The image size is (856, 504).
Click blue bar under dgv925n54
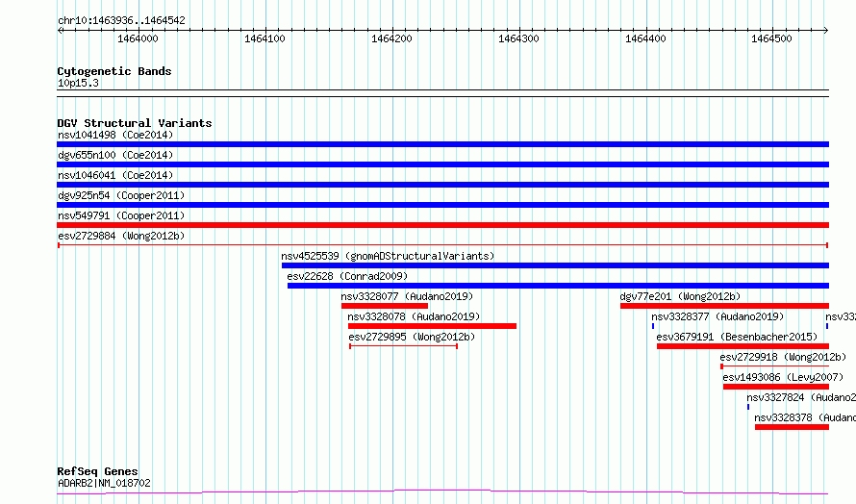tap(442, 205)
